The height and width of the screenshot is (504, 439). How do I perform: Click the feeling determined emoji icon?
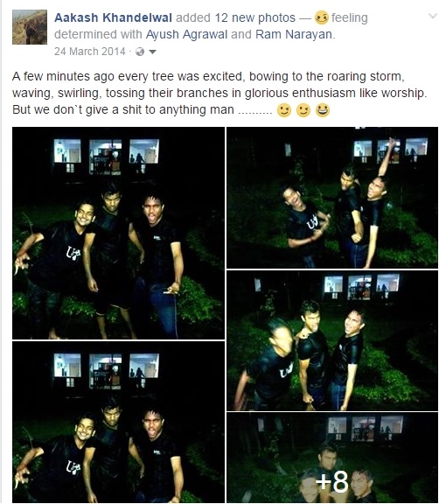322,17
